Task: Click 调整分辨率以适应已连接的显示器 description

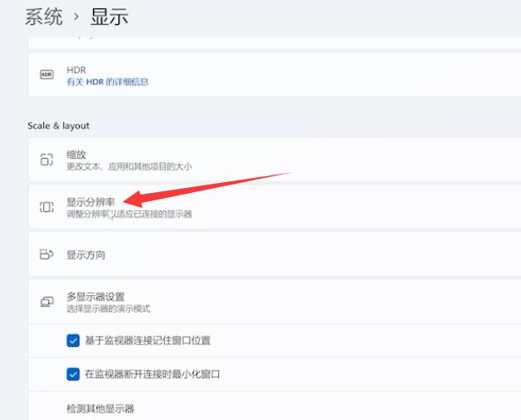Action: tap(129, 214)
